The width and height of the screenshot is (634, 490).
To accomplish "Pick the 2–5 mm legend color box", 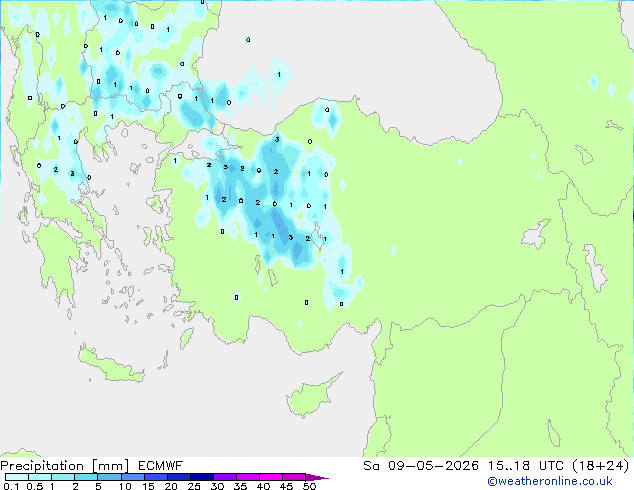I will pos(86,477).
